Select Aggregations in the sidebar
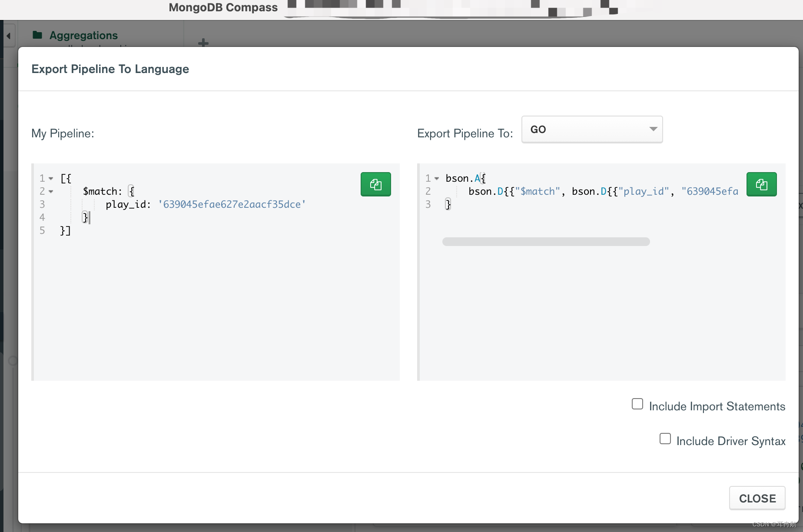 click(83, 35)
